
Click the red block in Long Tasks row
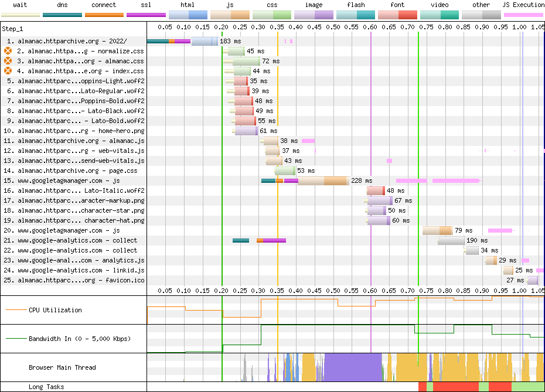(455, 387)
